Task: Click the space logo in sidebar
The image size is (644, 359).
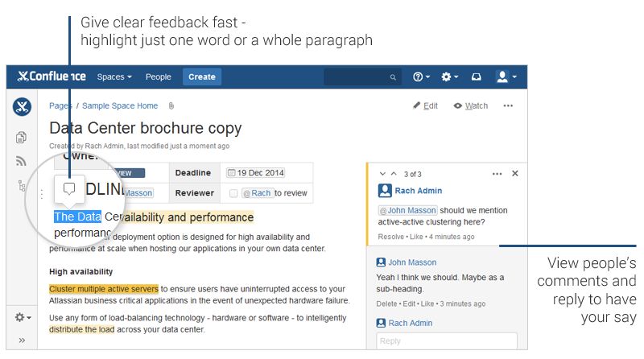Action: (x=22, y=107)
